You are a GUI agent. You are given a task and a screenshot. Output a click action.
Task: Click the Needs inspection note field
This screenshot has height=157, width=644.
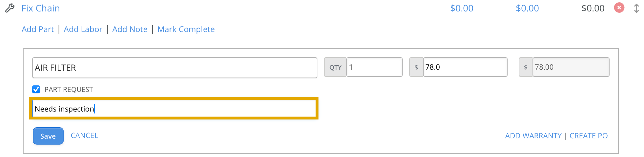point(174,109)
